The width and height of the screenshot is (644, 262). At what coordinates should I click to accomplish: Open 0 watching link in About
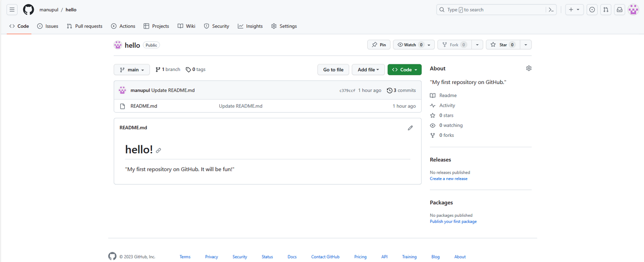click(446, 125)
